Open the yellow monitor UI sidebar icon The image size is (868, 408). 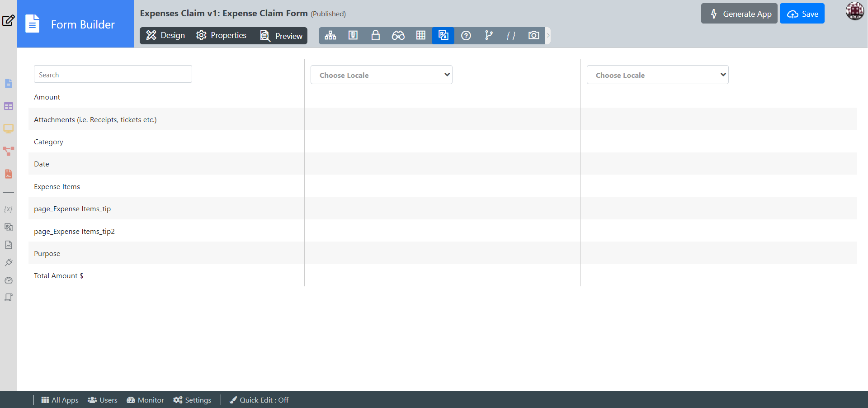(9, 129)
